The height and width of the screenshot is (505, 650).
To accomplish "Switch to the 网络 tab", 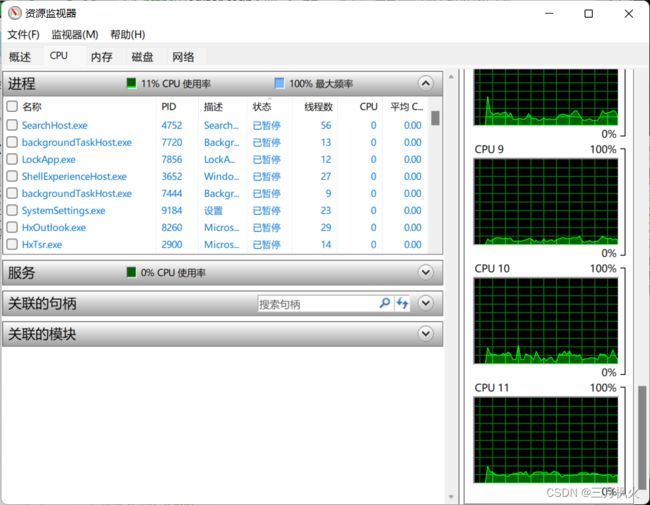I will coord(183,57).
